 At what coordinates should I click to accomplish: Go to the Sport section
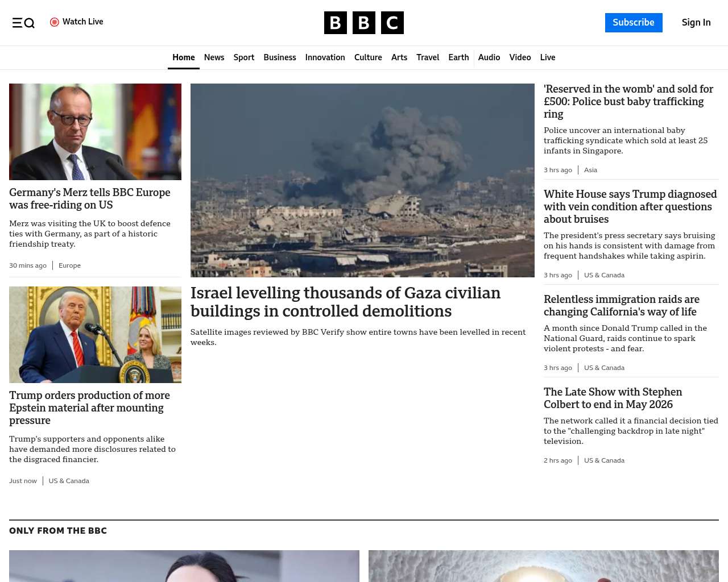point(244,57)
